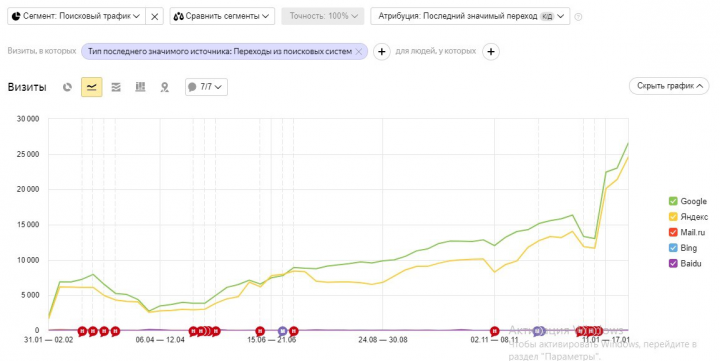This screenshot has width=720, height=361.
Task: Add a people condition with plus button
Action: (491, 51)
